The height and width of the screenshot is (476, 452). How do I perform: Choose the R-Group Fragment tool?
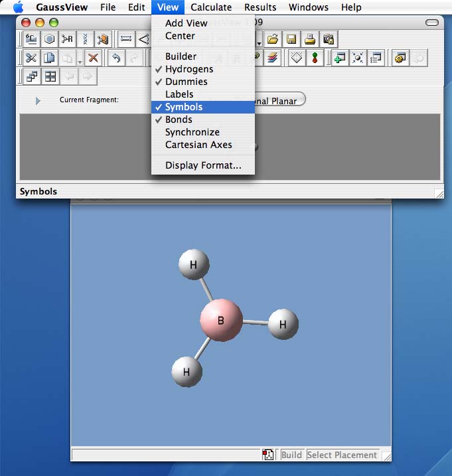click(x=67, y=39)
